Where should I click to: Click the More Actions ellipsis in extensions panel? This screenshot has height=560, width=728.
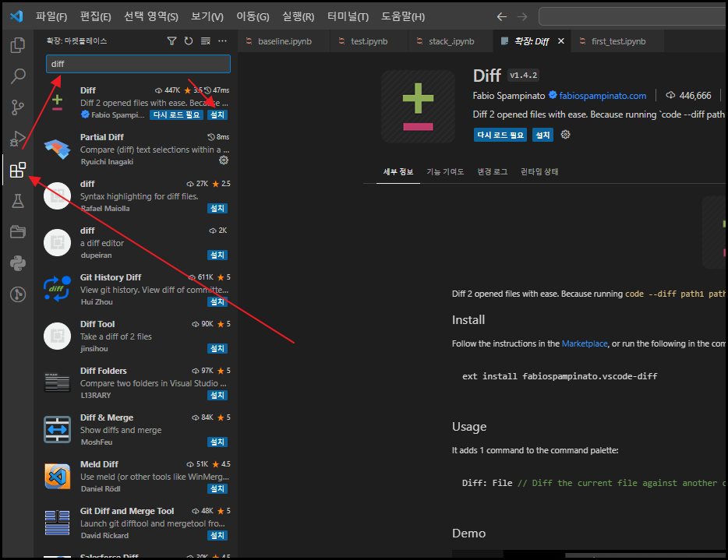click(222, 41)
